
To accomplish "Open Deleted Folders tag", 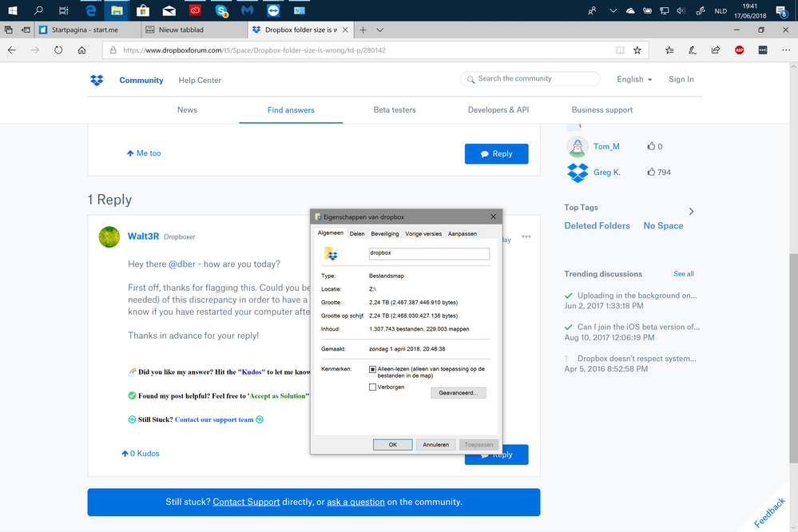I will coord(597,225).
